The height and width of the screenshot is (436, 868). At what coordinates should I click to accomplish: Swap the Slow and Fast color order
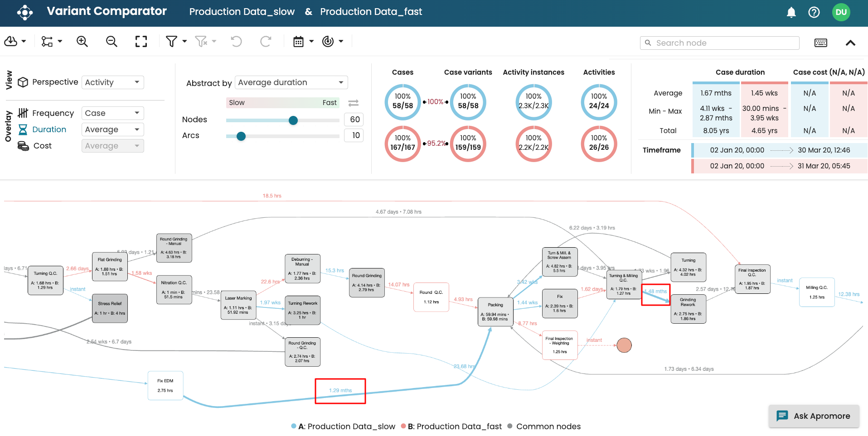354,103
